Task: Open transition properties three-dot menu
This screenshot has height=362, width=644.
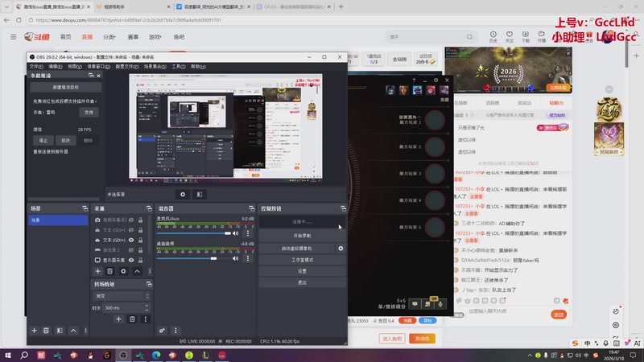Action: click(146, 319)
